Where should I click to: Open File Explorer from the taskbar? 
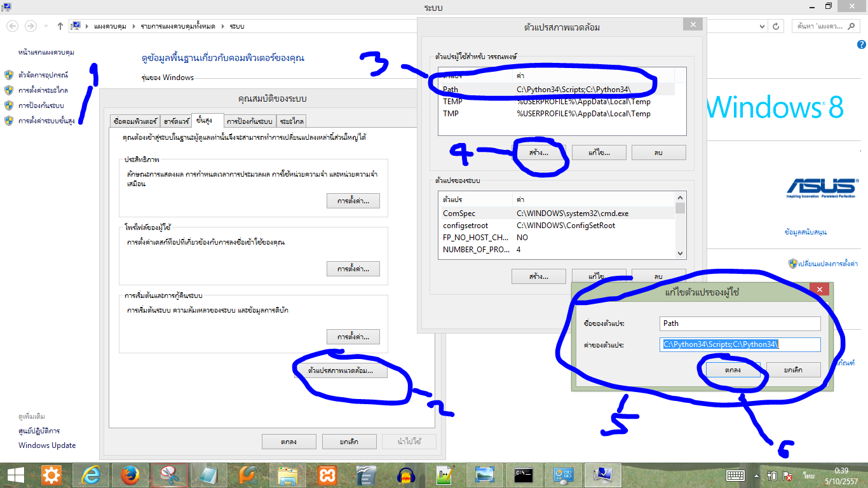click(x=287, y=475)
